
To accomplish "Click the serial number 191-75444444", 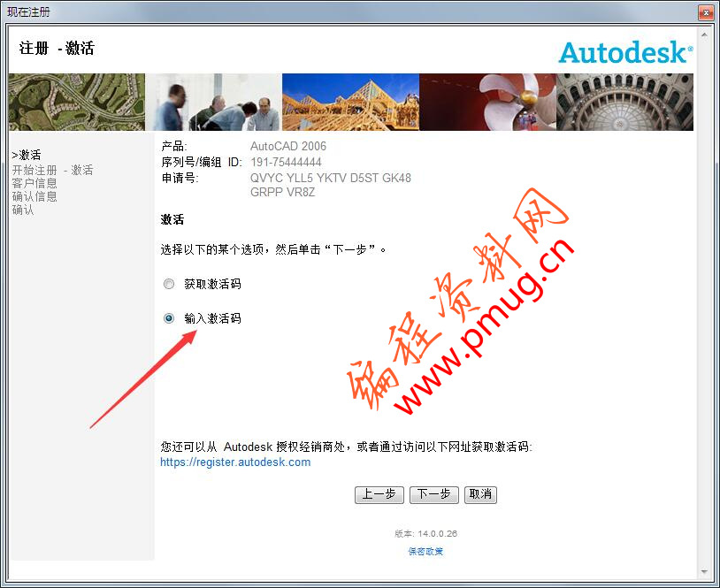I will (x=286, y=162).
